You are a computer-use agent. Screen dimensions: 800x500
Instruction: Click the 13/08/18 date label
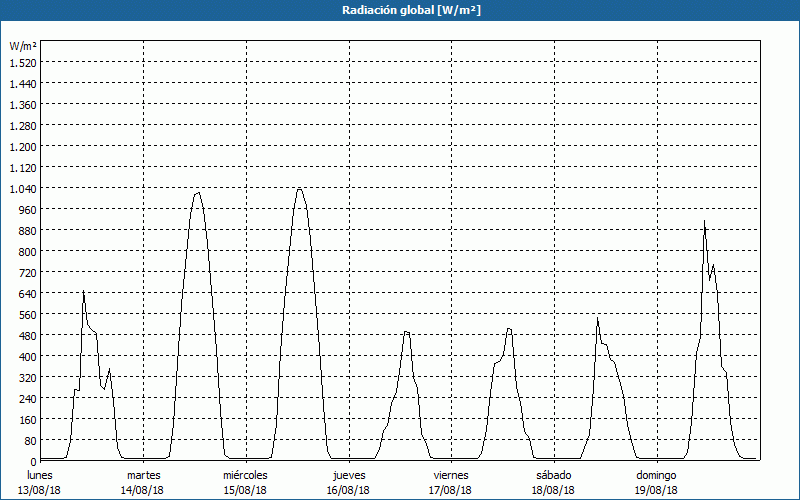pyautogui.click(x=39, y=490)
